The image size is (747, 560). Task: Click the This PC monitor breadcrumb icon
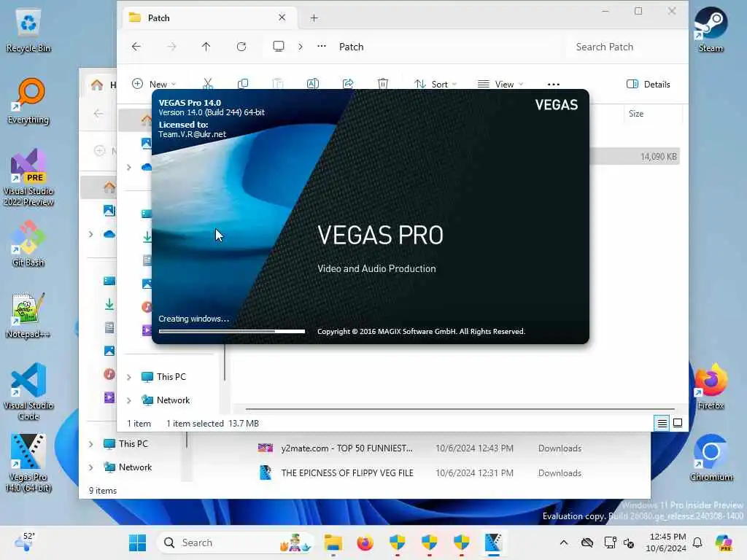tap(279, 46)
